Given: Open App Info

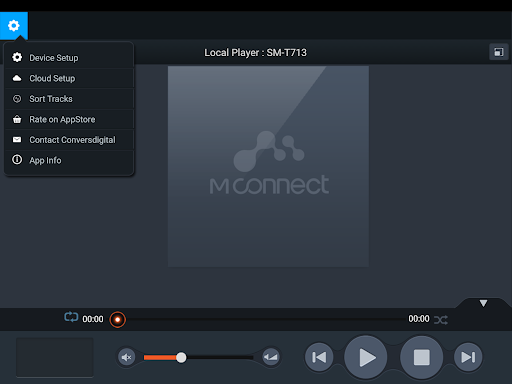Looking at the screenshot, I should pyautogui.click(x=69, y=160).
